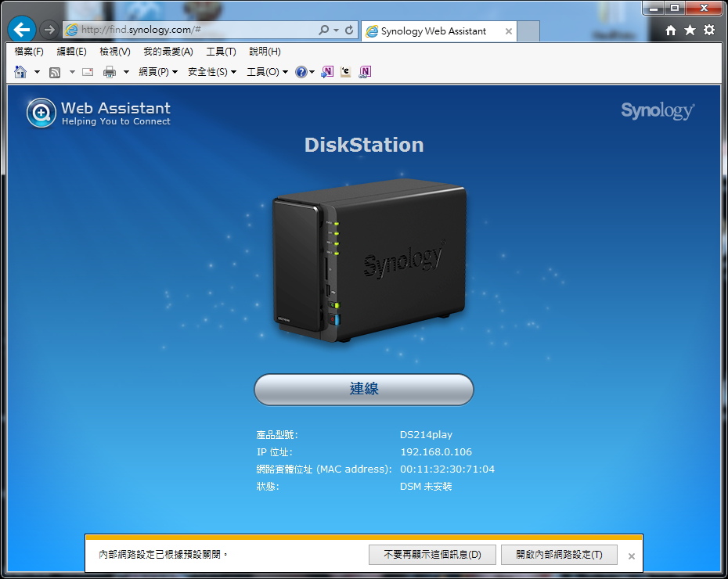Click the DiskStation heading text
This screenshot has height=579, width=728.
tap(364, 145)
